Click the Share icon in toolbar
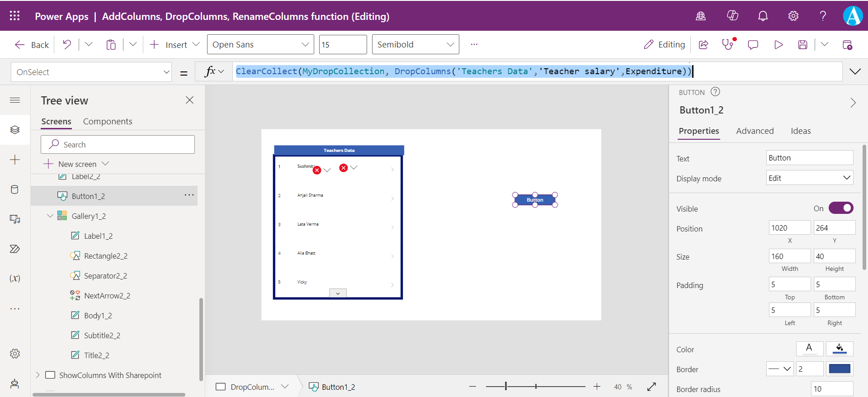Image resolution: width=868 pixels, height=397 pixels. tap(703, 44)
